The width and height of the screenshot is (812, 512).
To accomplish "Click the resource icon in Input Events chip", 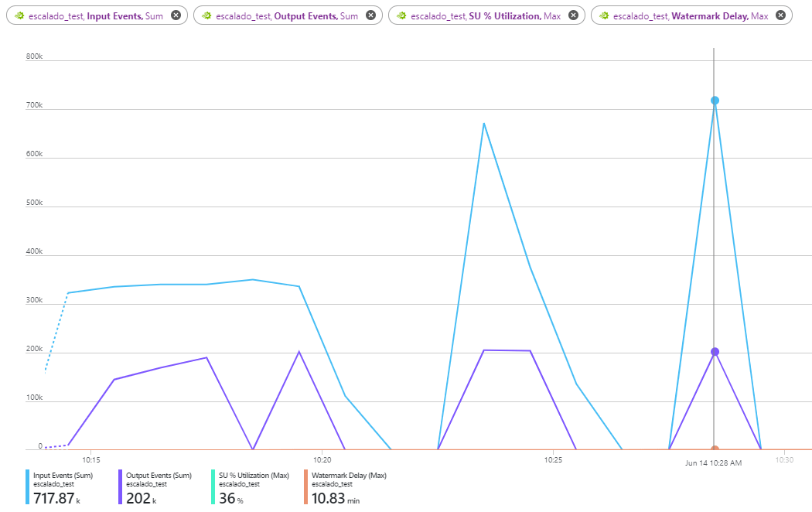I will tap(19, 15).
